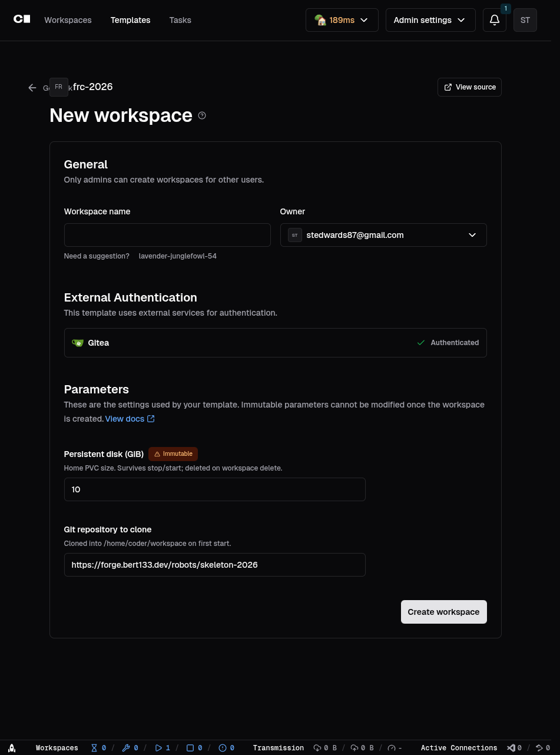Click the Parameters section heading

[x=97, y=389]
